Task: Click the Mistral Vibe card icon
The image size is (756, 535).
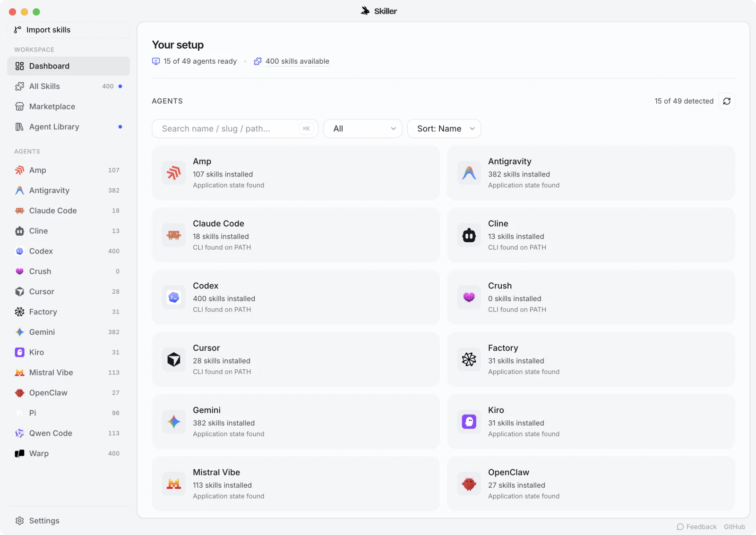Action: coord(174,484)
